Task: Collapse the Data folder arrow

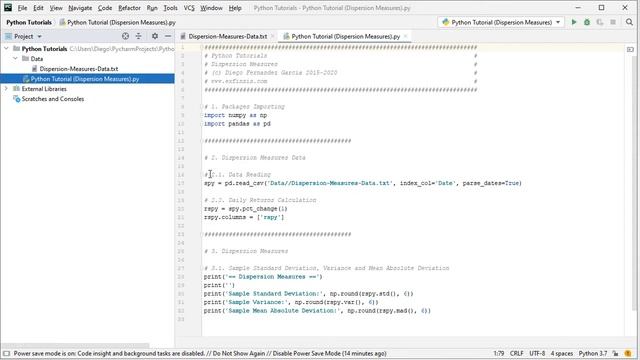Action: coord(16,59)
